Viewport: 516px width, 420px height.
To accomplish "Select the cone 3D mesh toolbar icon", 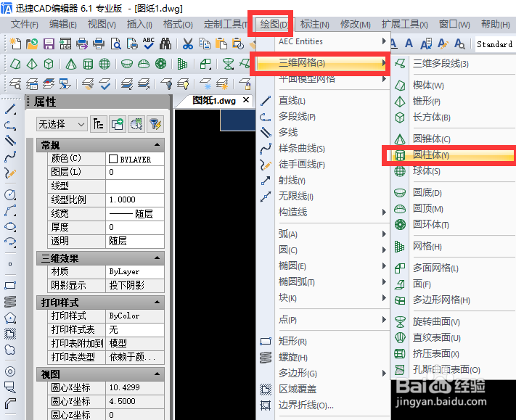I will pos(70,64).
